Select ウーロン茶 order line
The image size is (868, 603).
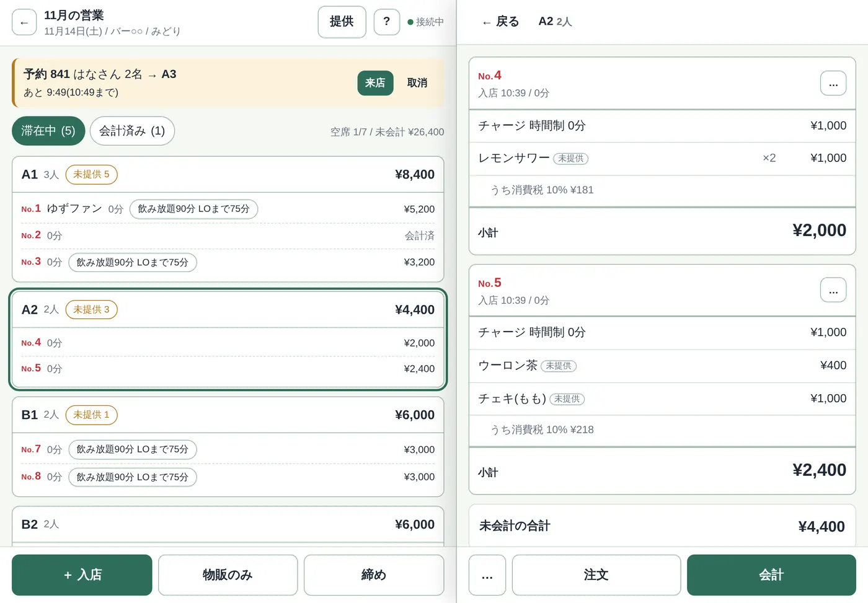pyautogui.click(x=662, y=366)
